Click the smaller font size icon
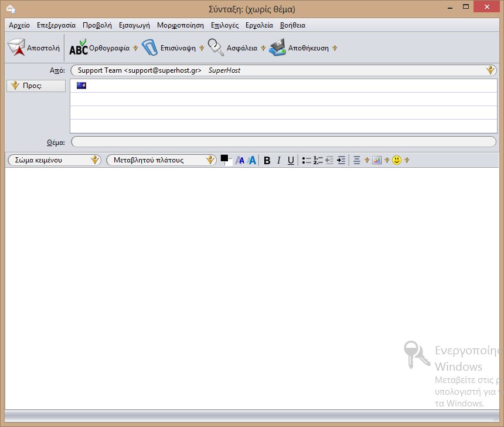 [240, 160]
